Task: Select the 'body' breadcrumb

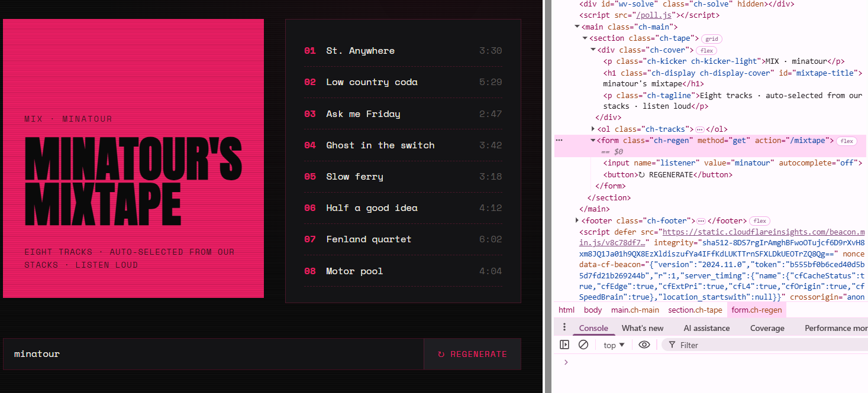Action: click(x=593, y=310)
